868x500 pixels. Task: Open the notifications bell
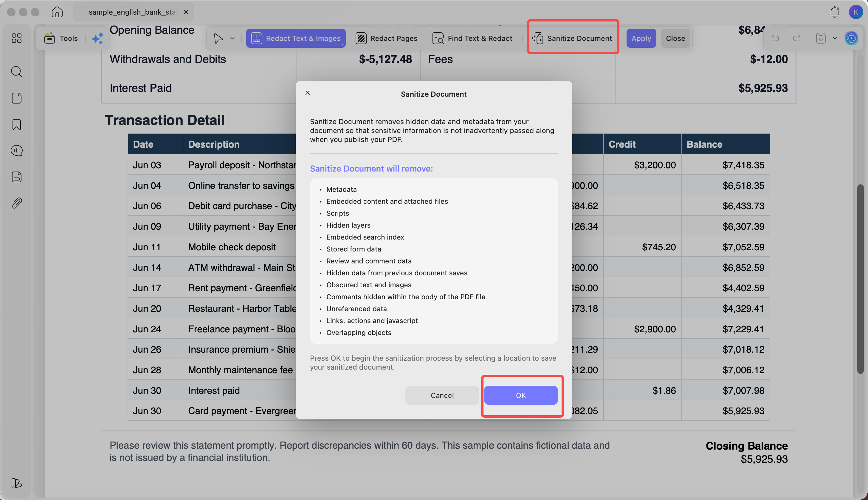point(834,12)
